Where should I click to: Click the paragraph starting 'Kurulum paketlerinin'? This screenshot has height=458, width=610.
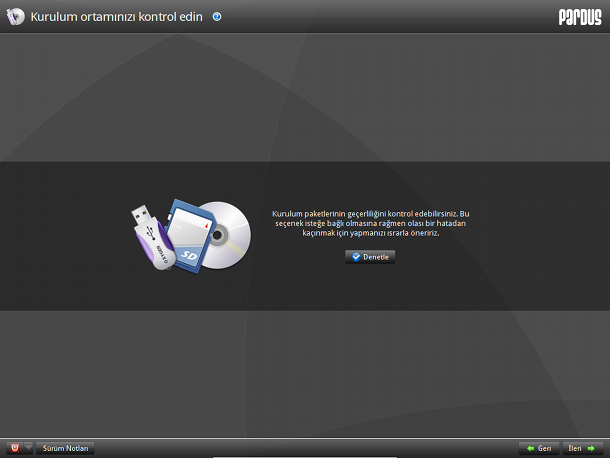coord(370,223)
